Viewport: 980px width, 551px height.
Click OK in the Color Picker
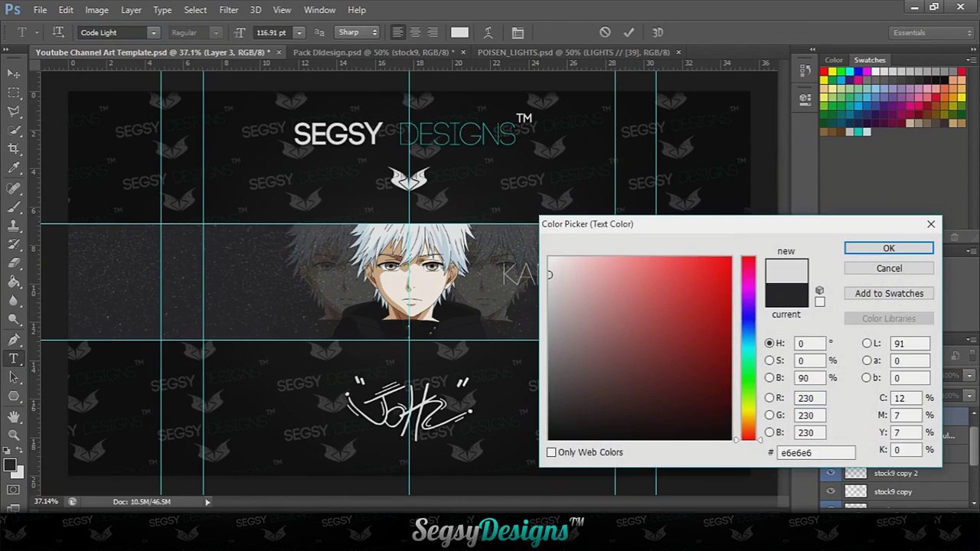point(889,248)
